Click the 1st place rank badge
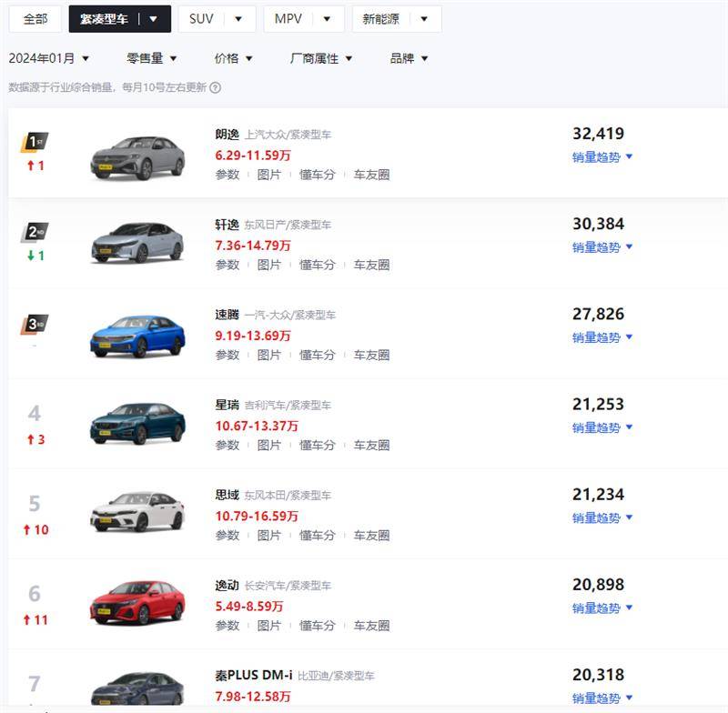Screen dimensions: 728x713 35,142
